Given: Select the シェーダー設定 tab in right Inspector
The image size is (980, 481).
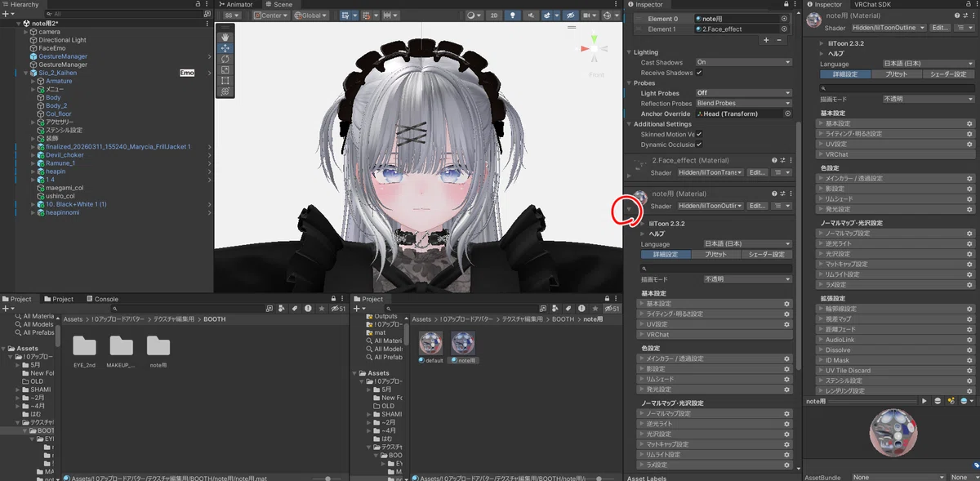Looking at the screenshot, I should coord(948,74).
